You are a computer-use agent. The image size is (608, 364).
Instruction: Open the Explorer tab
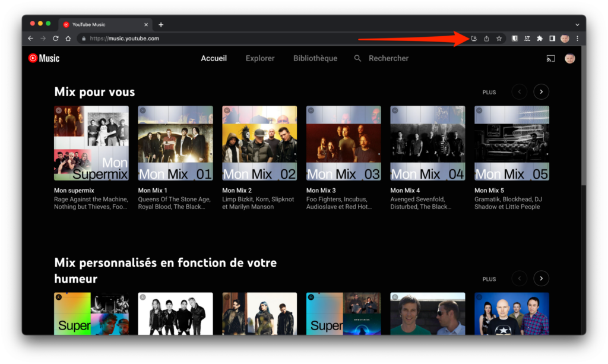coord(260,58)
